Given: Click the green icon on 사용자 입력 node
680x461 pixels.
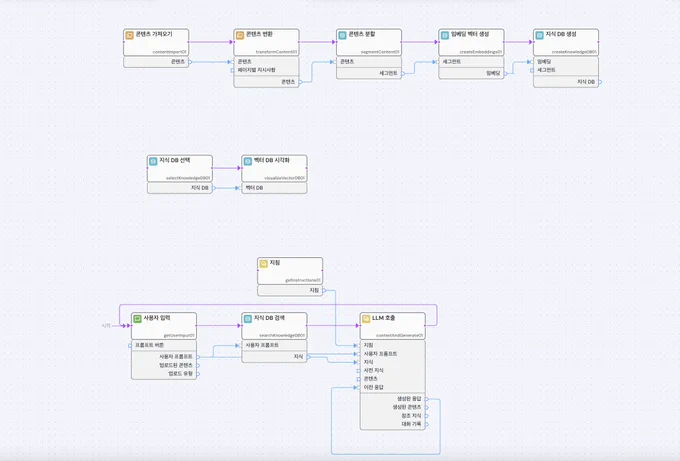Looking at the screenshot, I should 137,319.
